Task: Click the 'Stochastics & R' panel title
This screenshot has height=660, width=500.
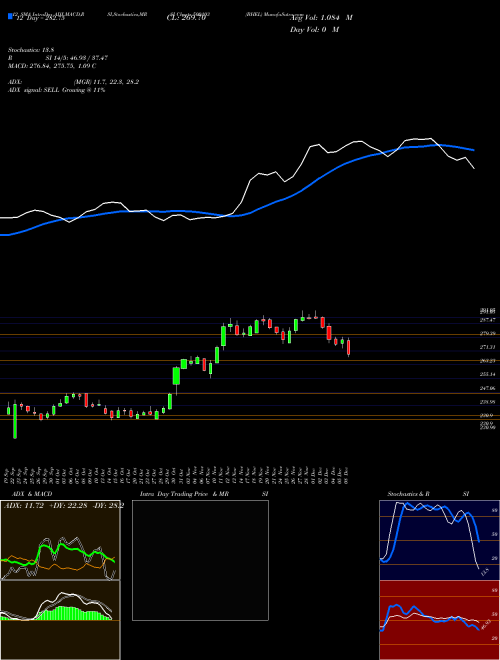Action: 409,494
